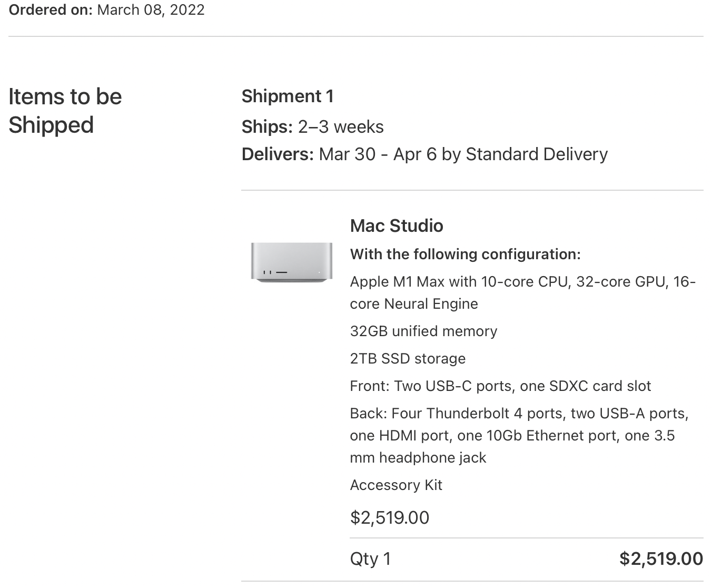The width and height of the screenshot is (712, 588).
Task: Click the Ships 2–3 weeks estimate
Action: (x=313, y=127)
